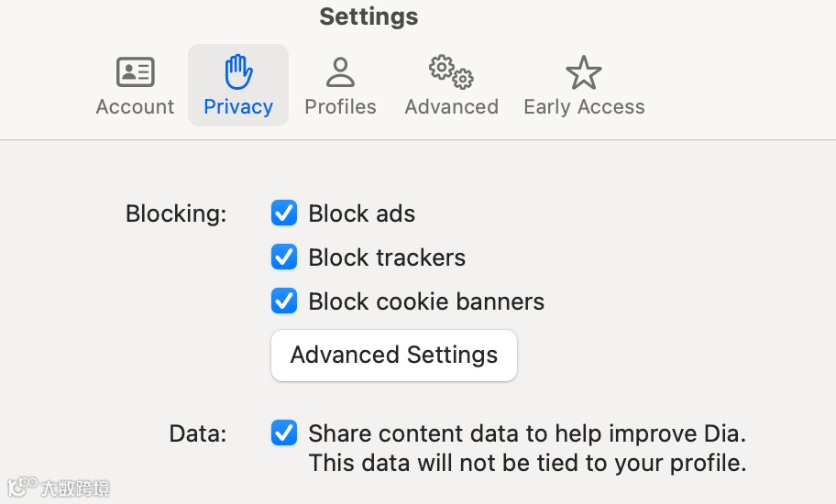This screenshot has height=504, width=836.
Task: Open the Profiles tab label
Action: pos(340,106)
